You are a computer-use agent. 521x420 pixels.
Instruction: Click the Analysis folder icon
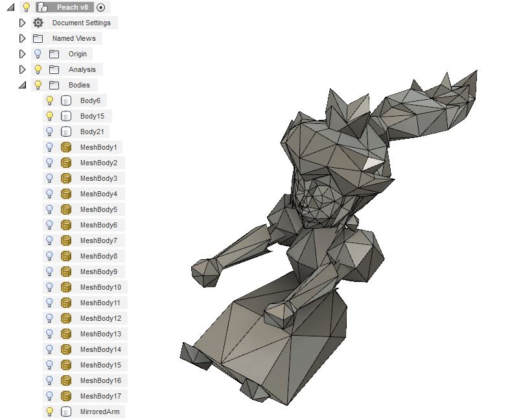(54, 69)
